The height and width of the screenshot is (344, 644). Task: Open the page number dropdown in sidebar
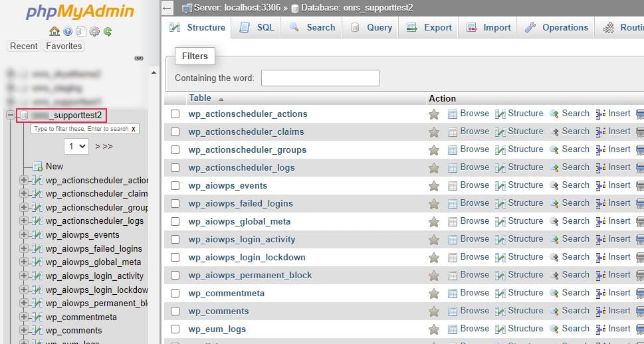tap(76, 147)
